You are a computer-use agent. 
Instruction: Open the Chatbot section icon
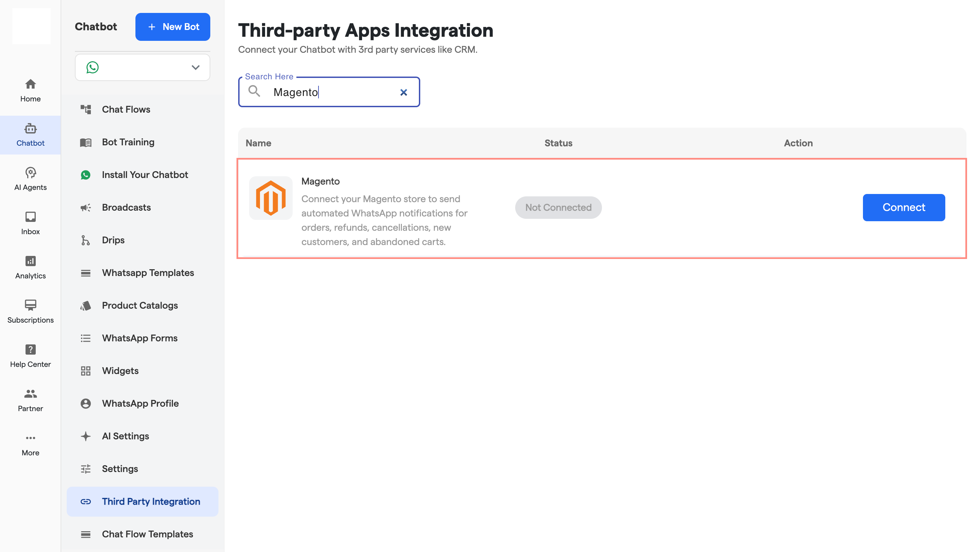(x=30, y=129)
